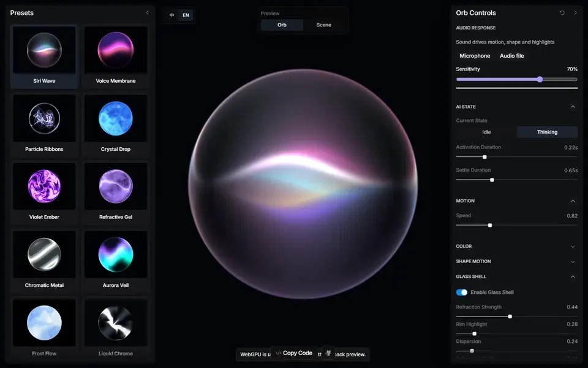This screenshot has height=368, width=588.
Task: Choose Microphone audio input
Action: point(475,56)
